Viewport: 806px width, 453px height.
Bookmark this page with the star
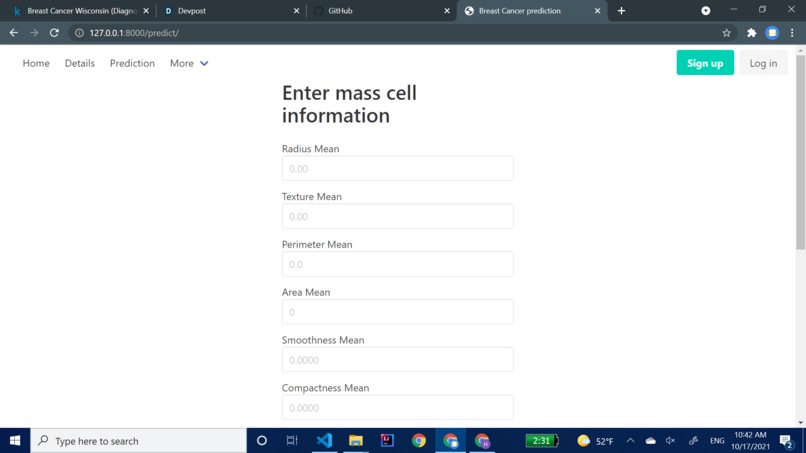(726, 33)
